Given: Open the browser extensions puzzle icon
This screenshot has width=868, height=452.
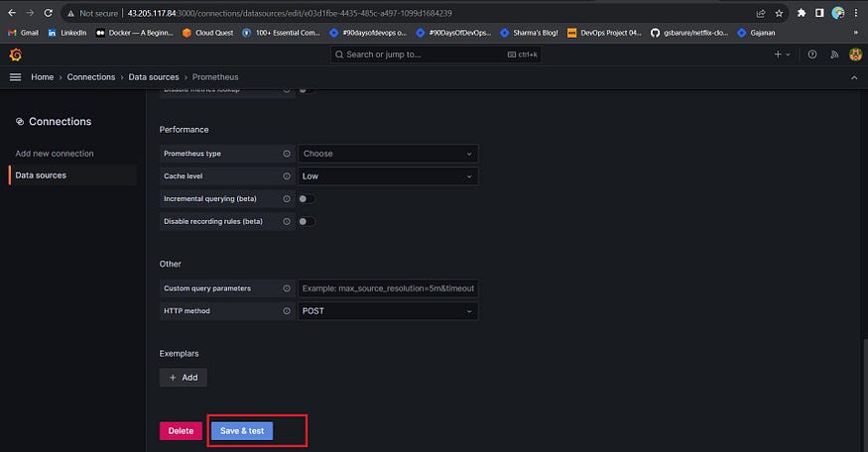Looking at the screenshot, I should coord(801,13).
